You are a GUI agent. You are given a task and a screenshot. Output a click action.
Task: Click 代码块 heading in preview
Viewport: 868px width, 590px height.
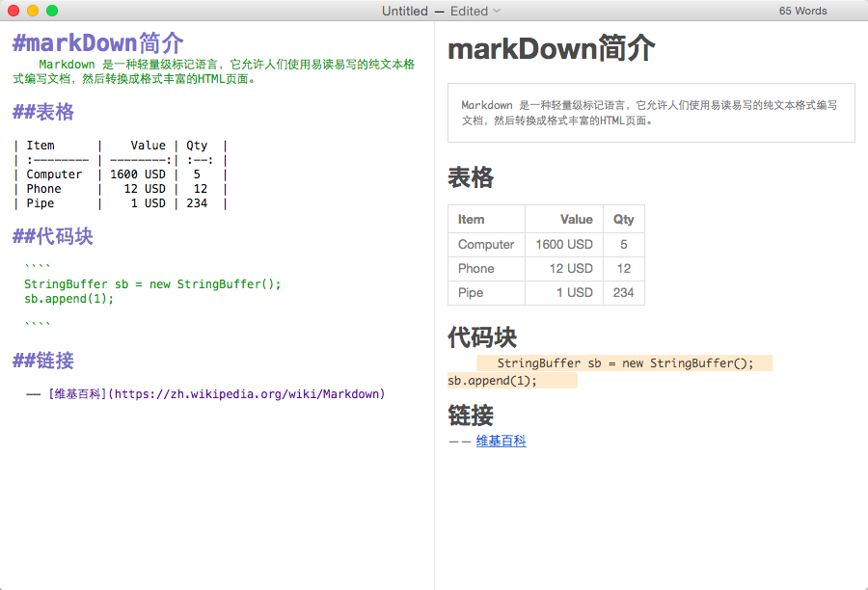[x=482, y=337]
